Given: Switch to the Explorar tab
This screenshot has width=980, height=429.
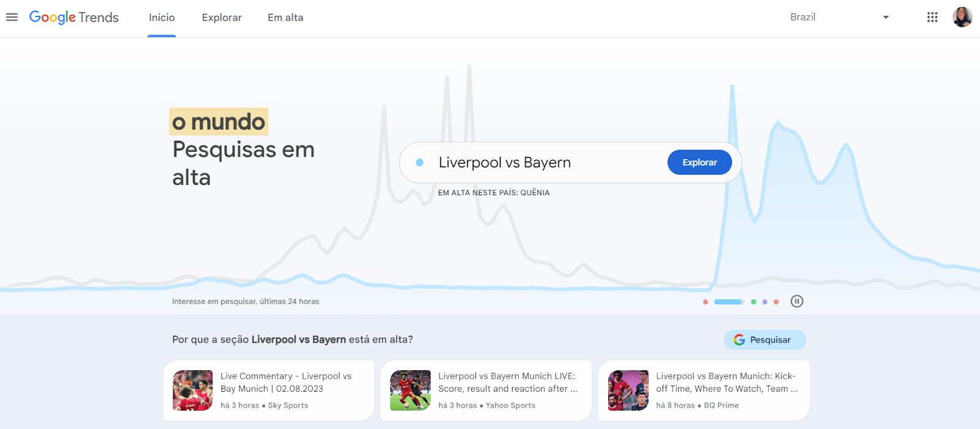Looking at the screenshot, I should point(222,18).
